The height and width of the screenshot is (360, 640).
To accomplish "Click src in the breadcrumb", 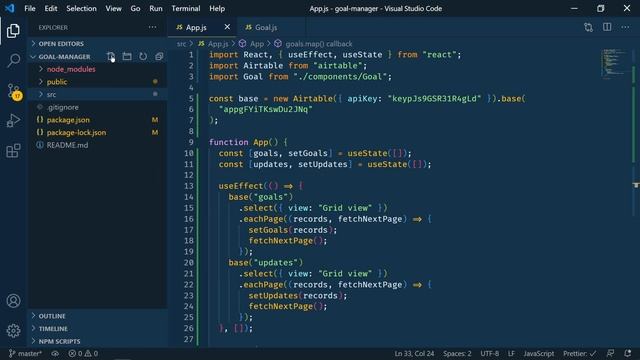I will coord(181,44).
